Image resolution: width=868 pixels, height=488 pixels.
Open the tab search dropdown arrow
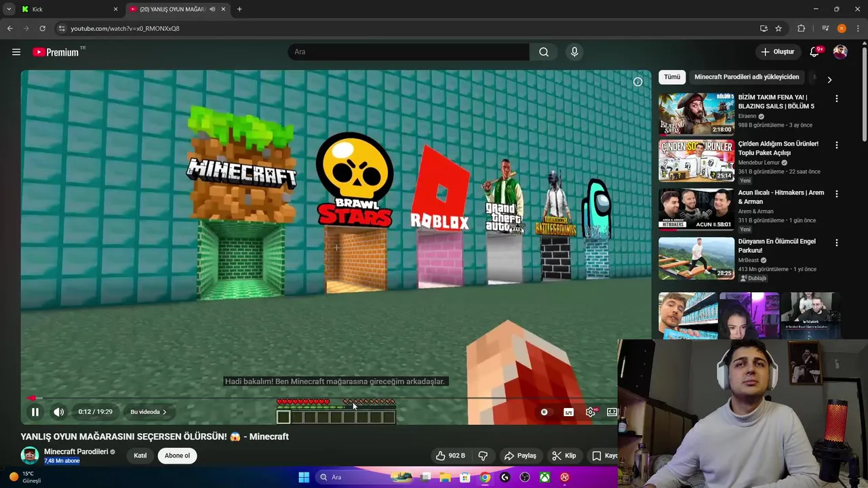[9, 9]
